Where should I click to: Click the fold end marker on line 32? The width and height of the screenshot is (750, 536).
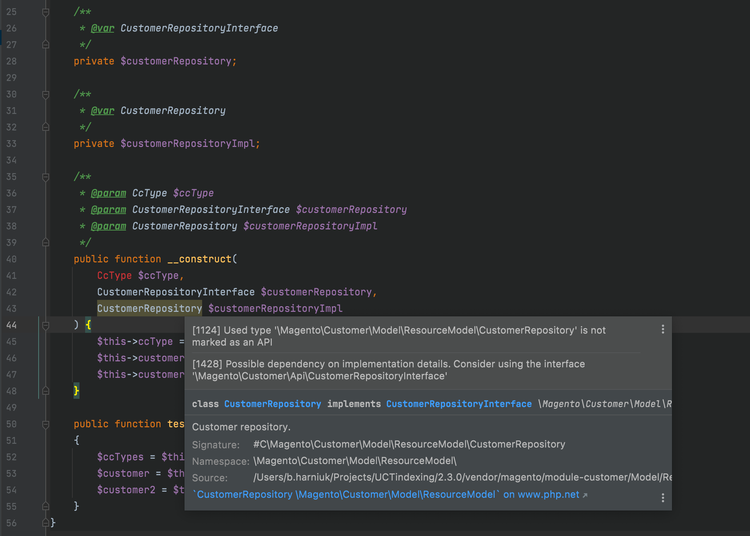coord(46,127)
